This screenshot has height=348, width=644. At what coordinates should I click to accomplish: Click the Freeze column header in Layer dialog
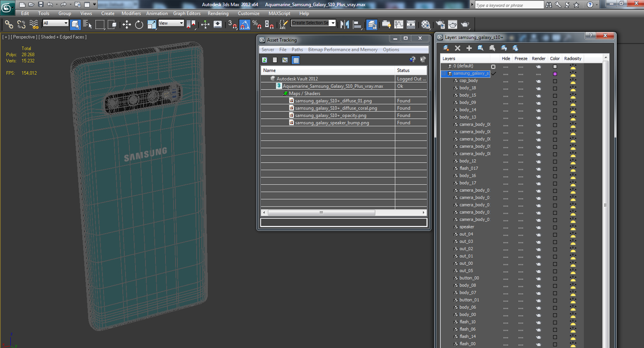[521, 59]
